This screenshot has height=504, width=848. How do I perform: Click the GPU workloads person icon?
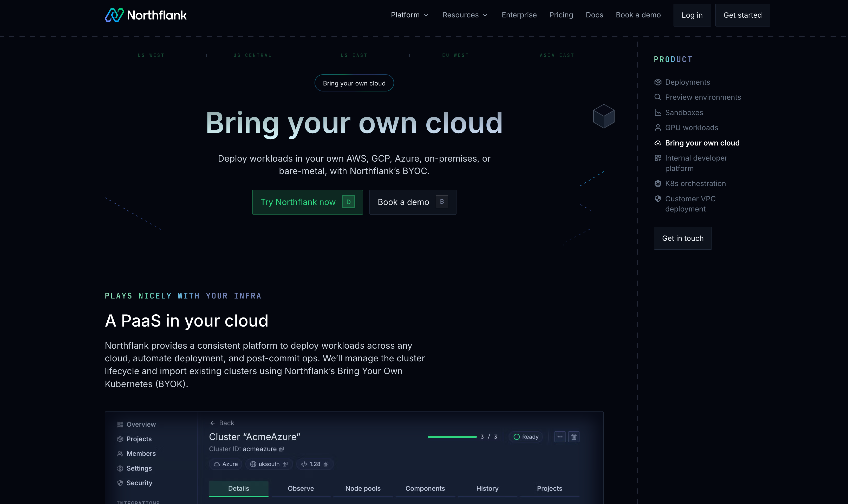658,128
